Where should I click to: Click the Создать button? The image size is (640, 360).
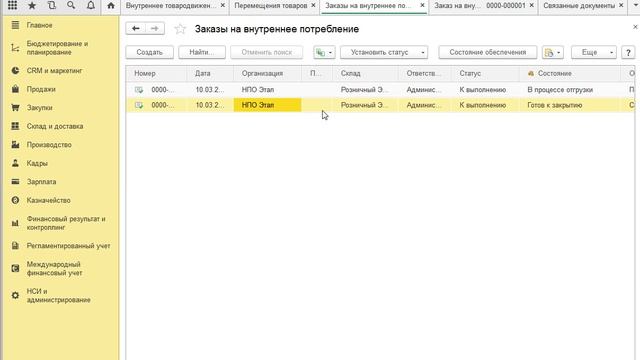click(149, 52)
